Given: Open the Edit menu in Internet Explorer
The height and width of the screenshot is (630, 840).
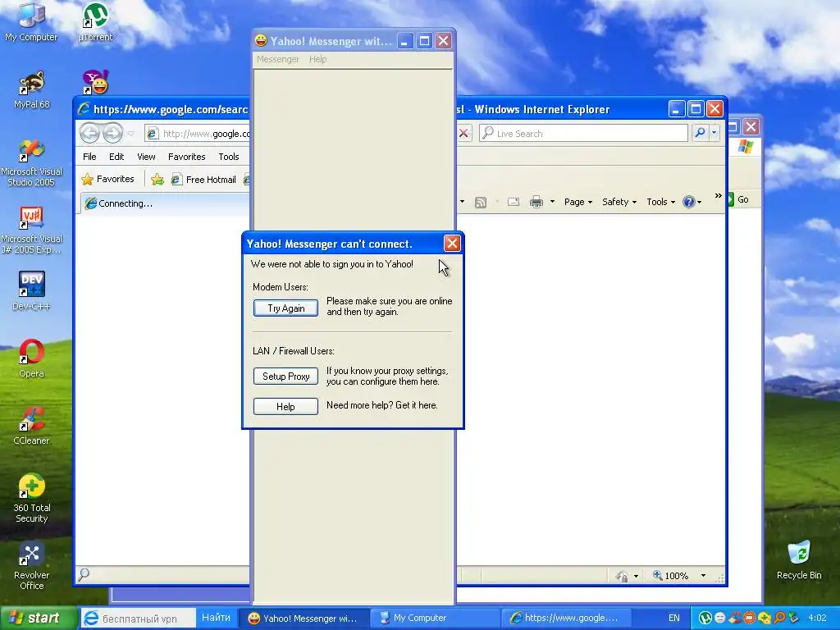Looking at the screenshot, I should 116,157.
